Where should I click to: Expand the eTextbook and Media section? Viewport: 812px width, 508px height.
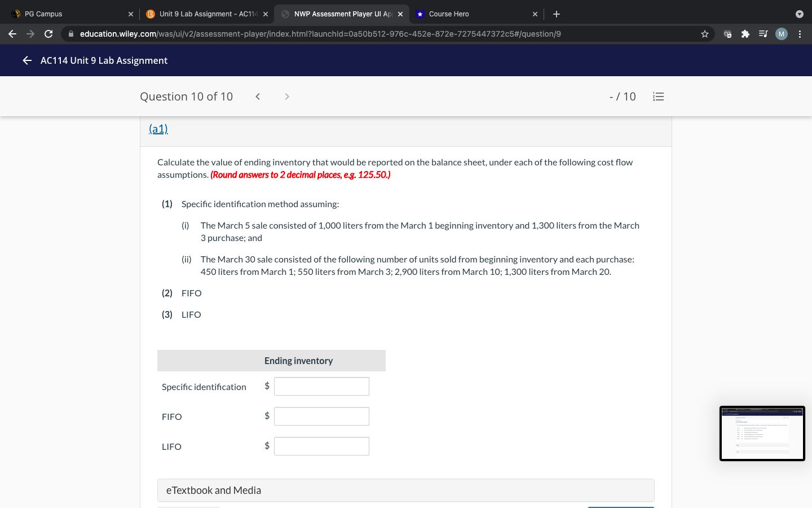click(213, 490)
